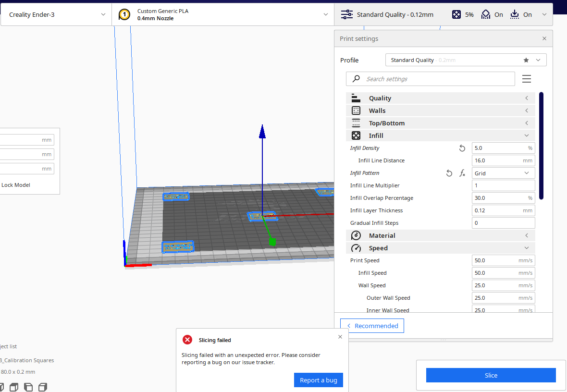567x392 pixels.
Task: Expand the Material settings category
Action: pyautogui.click(x=441, y=235)
